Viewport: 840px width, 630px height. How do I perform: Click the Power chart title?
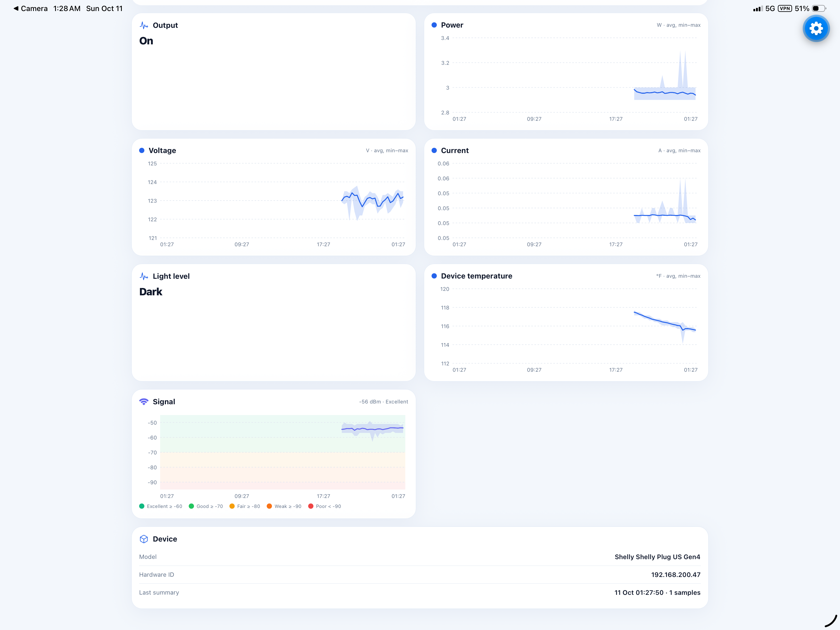(x=452, y=25)
